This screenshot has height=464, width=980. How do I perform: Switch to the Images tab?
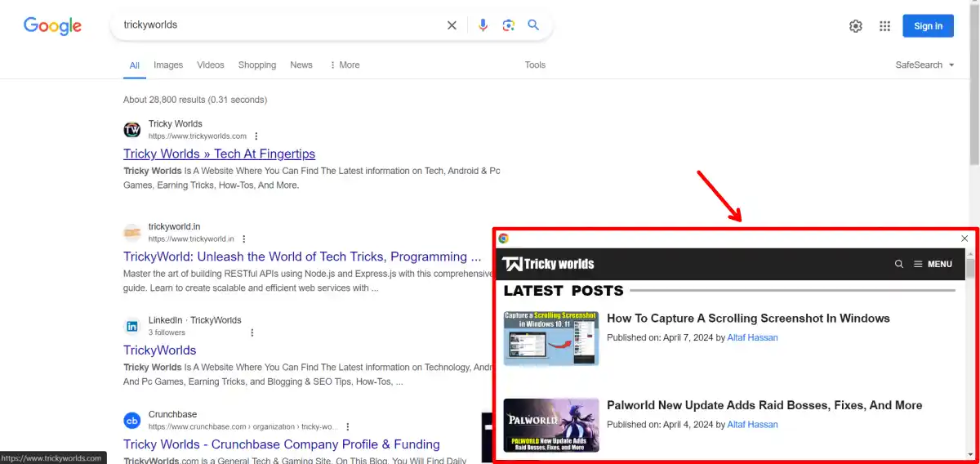pos(168,65)
